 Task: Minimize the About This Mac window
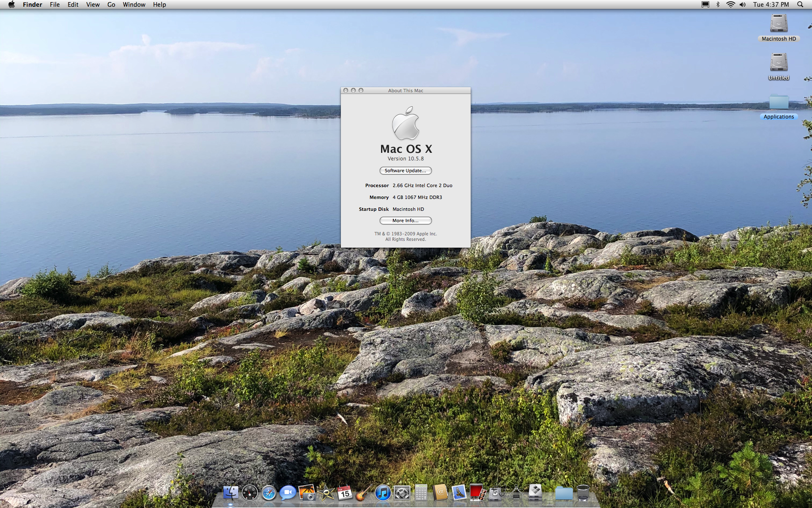pos(354,90)
